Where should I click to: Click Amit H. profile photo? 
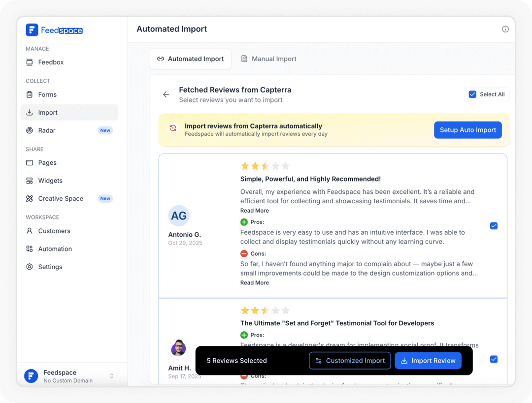click(178, 348)
